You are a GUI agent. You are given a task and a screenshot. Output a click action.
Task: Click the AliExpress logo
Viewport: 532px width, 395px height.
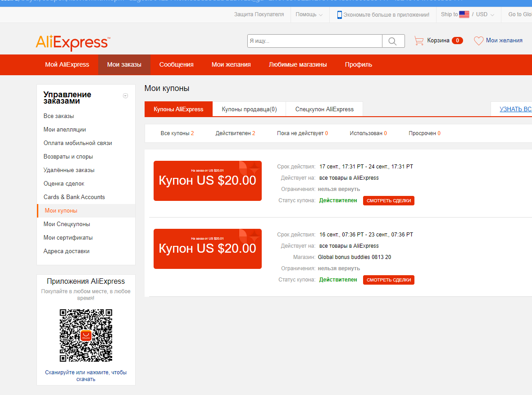pyautogui.click(x=73, y=42)
